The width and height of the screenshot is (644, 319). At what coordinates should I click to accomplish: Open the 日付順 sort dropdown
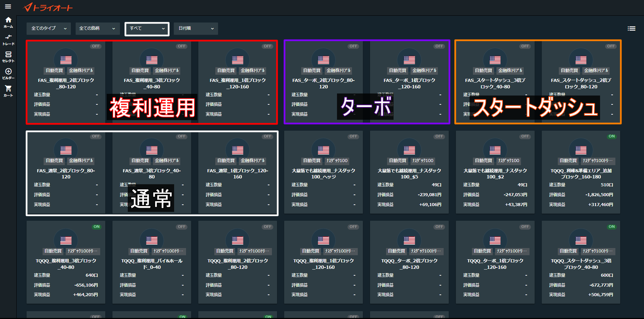pyautogui.click(x=196, y=29)
